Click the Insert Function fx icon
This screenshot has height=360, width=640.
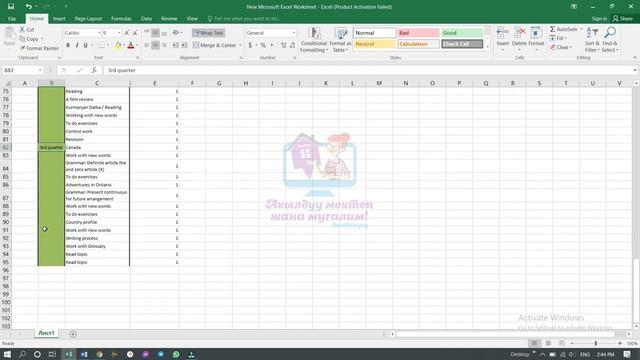[x=94, y=70]
